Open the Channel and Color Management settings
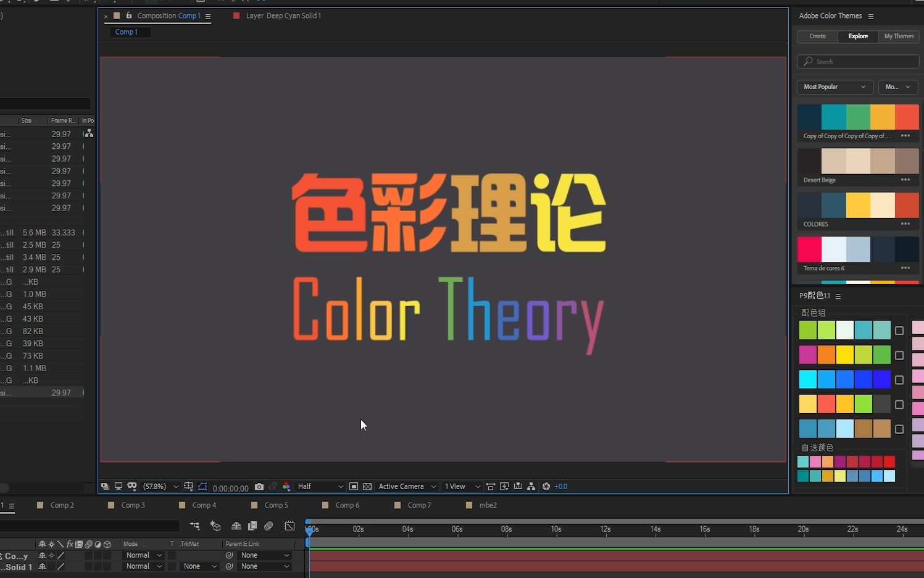Image resolution: width=924 pixels, height=578 pixels. [286, 487]
